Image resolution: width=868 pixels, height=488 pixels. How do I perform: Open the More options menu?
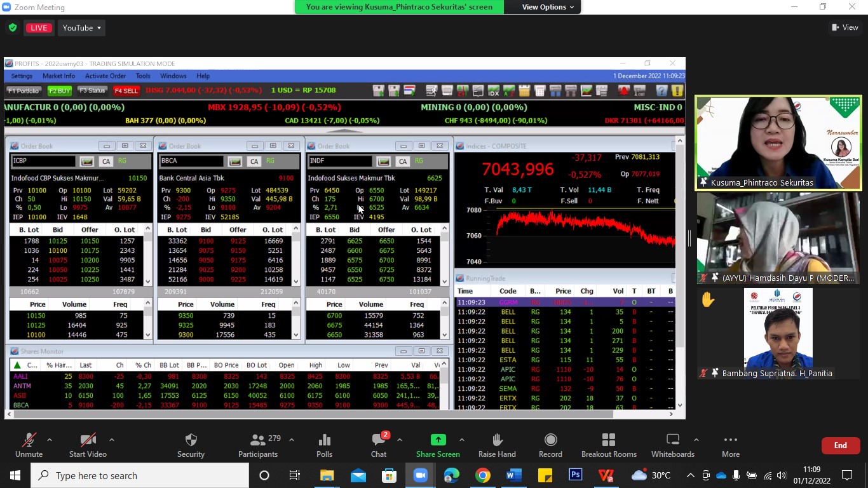pos(731,445)
